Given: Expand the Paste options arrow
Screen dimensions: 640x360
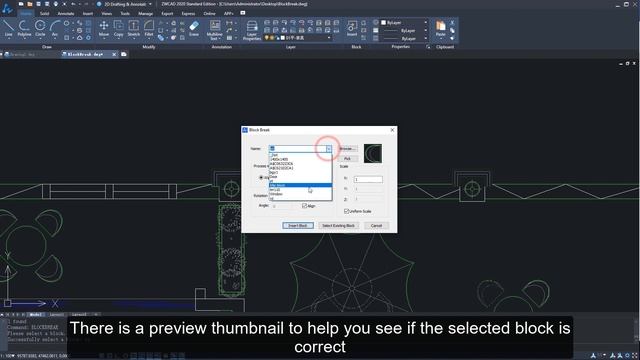Looking at the screenshot, I should click(441, 39).
